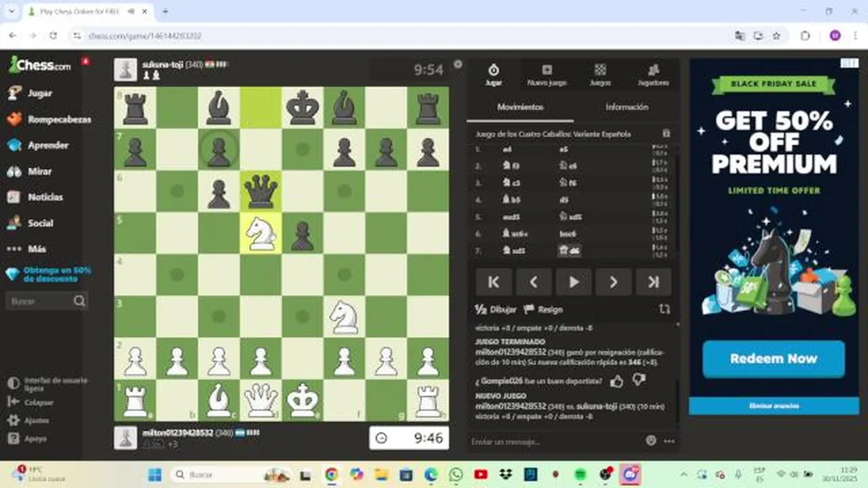Open opponent sukuna-toji avatar
This screenshot has height=488, width=868.
(125, 69)
